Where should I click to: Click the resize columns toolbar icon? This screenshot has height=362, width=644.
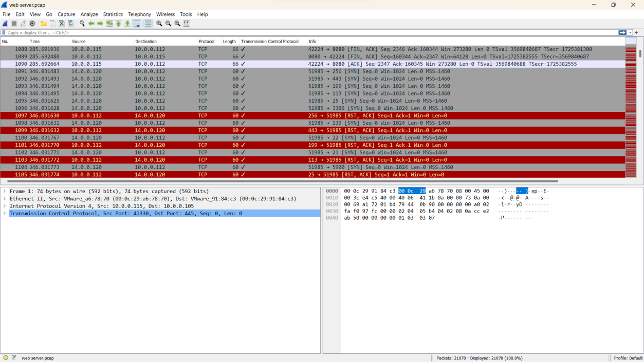pos(187,24)
